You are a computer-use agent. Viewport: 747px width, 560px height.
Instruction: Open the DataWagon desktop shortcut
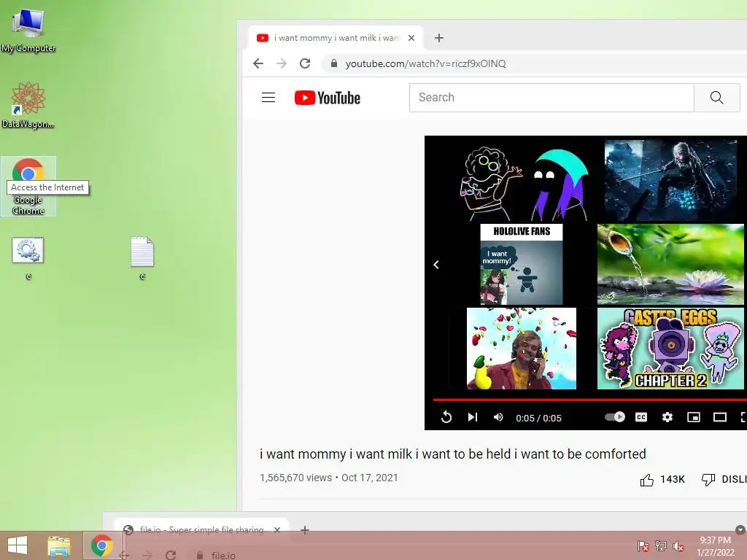(x=28, y=105)
